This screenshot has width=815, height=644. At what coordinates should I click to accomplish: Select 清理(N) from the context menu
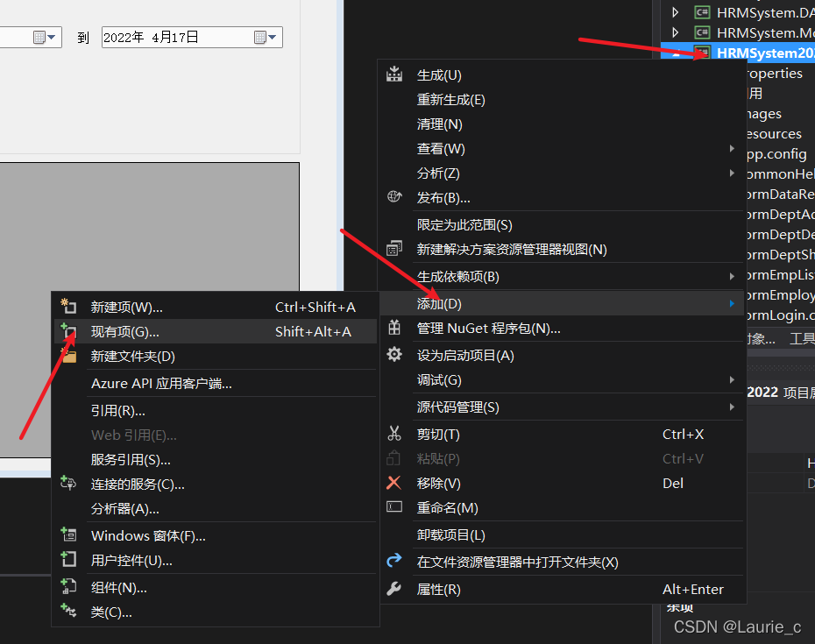point(441,124)
